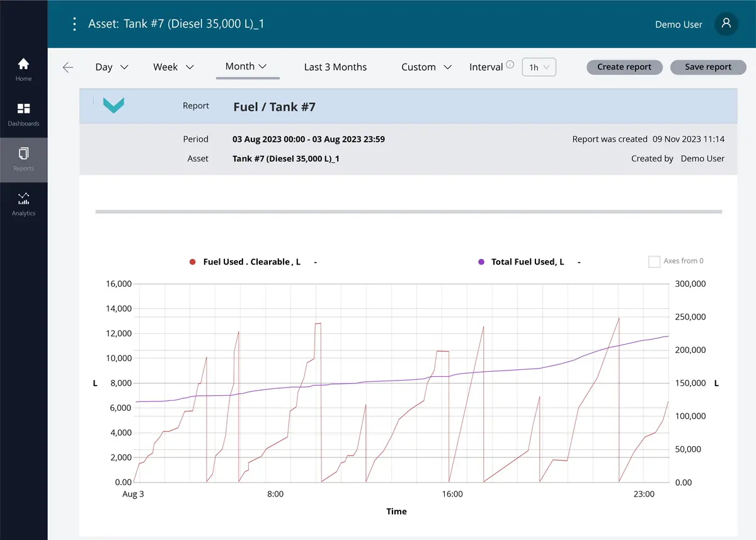The width and height of the screenshot is (756, 540).
Task: Open Dashboards from the sidebar
Action: pos(23,114)
